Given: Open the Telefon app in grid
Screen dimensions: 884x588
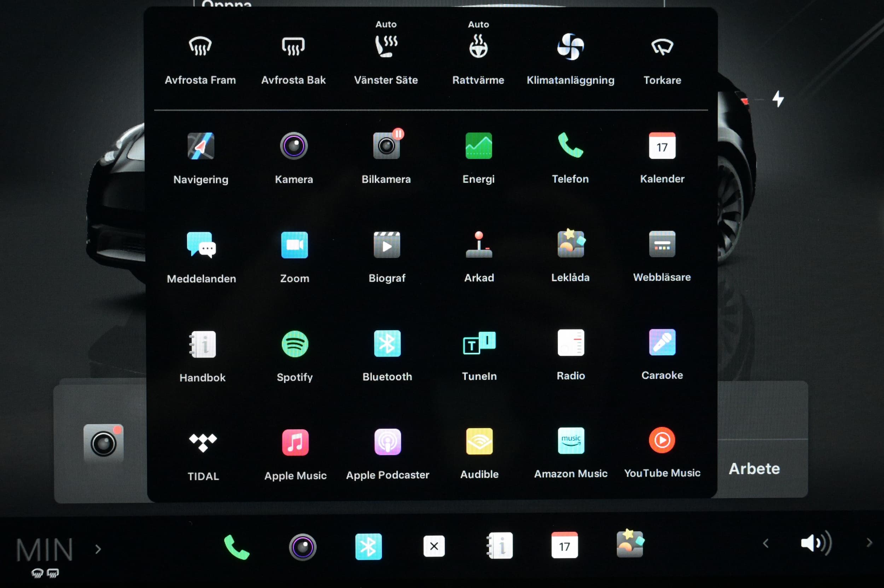Looking at the screenshot, I should 570,145.
